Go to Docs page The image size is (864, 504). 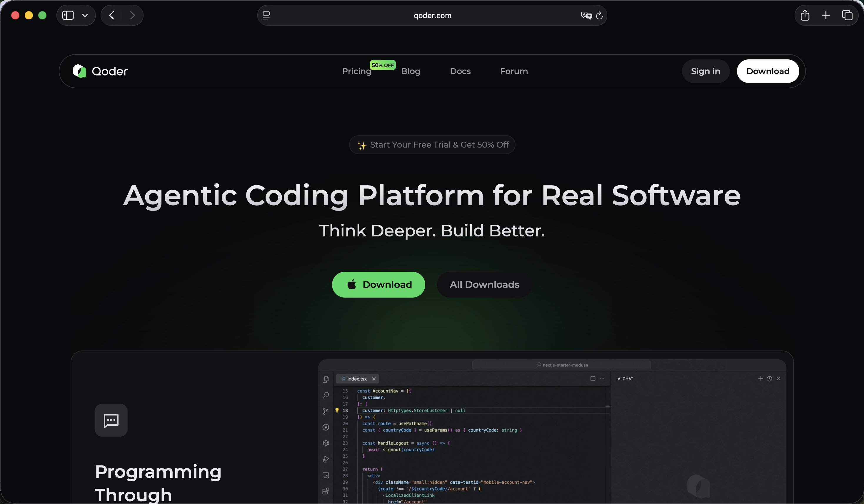(460, 71)
